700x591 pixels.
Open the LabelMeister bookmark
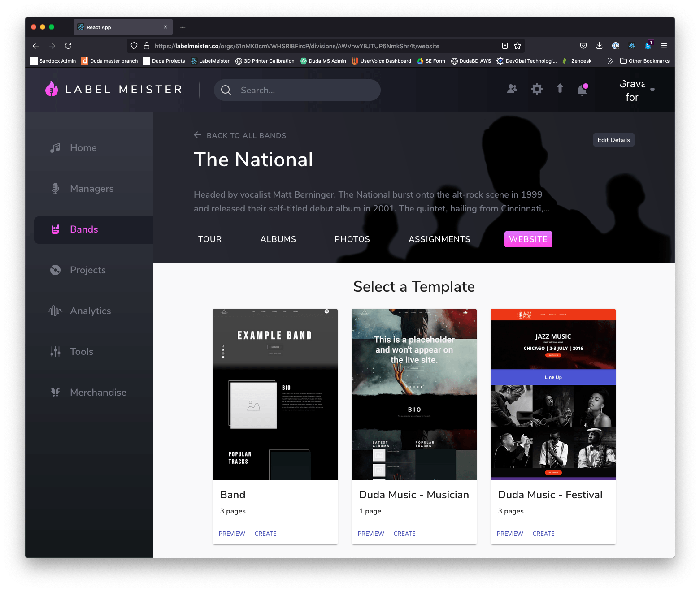[x=210, y=61]
